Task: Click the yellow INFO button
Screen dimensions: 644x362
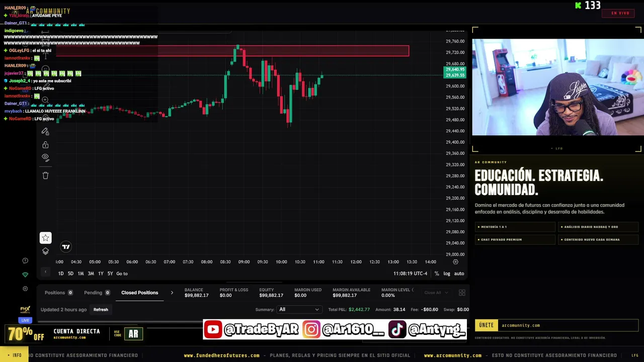Action: pos(14,355)
